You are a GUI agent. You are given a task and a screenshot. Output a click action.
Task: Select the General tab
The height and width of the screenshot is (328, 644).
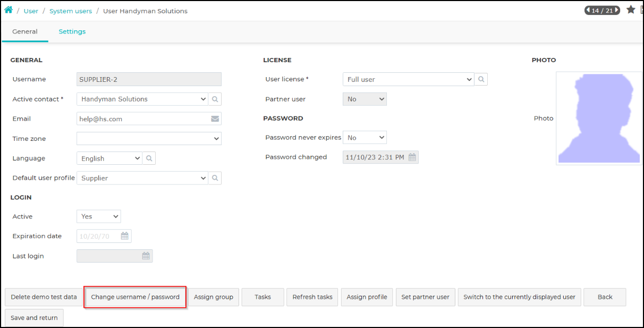point(25,31)
